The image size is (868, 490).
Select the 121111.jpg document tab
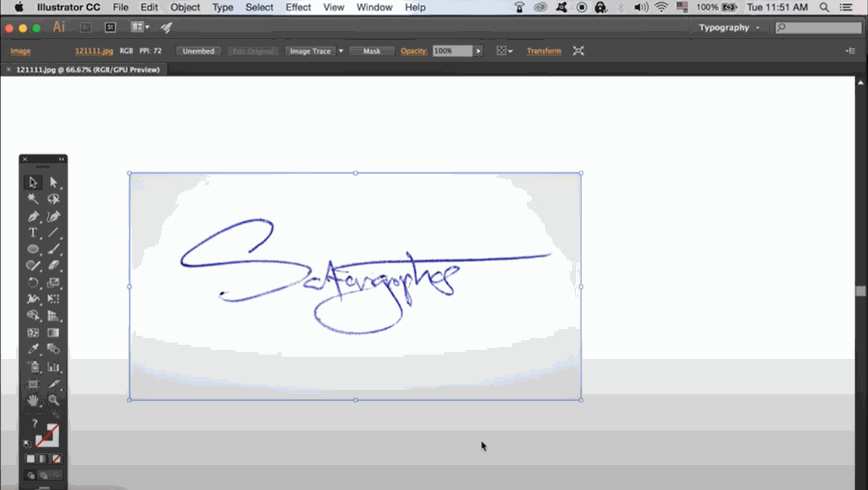[83, 68]
